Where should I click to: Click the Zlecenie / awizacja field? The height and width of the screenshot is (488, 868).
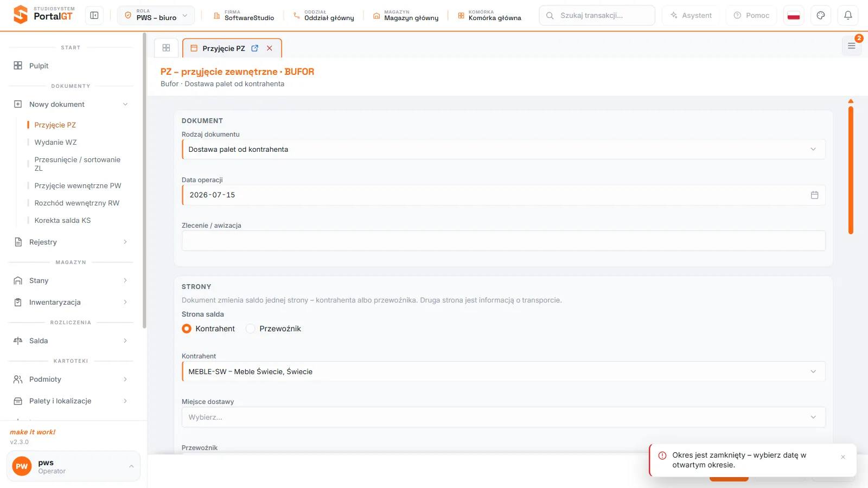coord(503,241)
